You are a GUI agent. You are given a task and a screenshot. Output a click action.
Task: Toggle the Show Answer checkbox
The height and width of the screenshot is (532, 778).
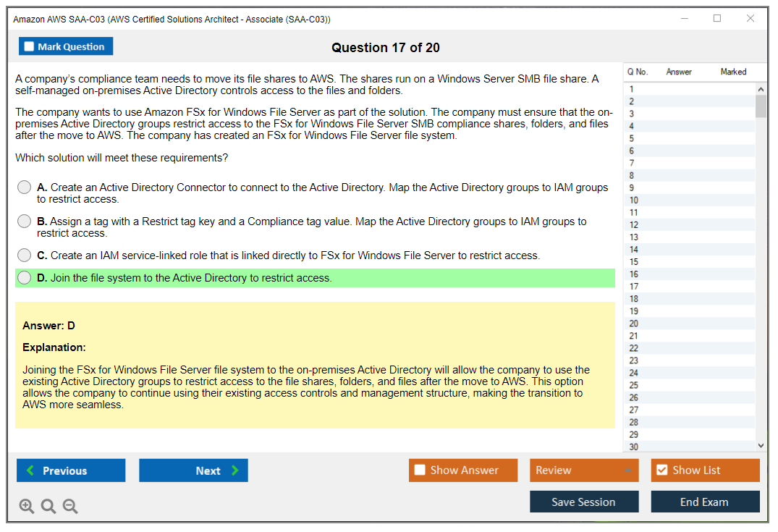[x=420, y=470]
